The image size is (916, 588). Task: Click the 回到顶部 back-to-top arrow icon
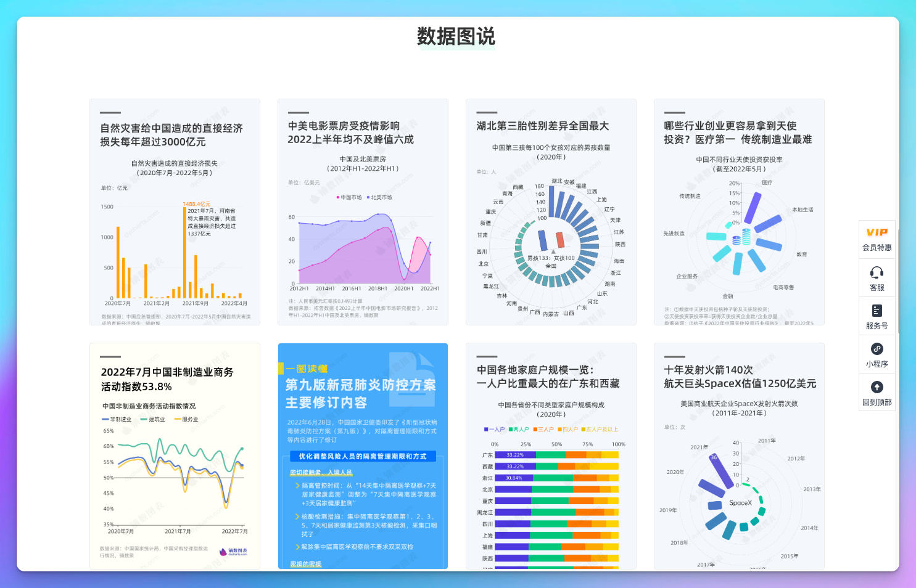pyautogui.click(x=877, y=387)
